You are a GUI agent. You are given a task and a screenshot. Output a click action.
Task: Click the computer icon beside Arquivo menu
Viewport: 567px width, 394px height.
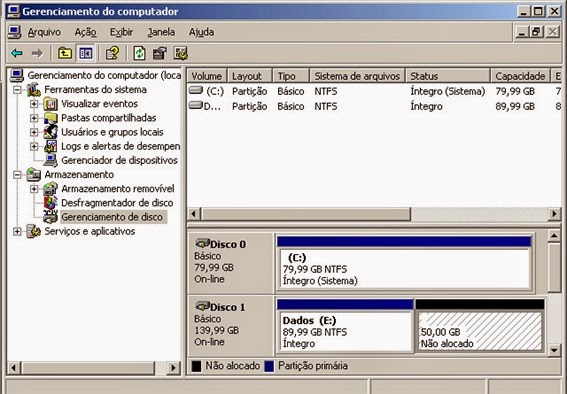pos(14,32)
